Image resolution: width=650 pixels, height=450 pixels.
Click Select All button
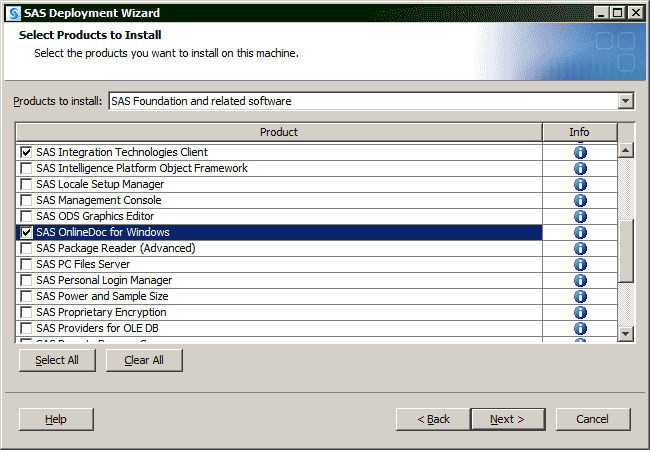[57, 360]
